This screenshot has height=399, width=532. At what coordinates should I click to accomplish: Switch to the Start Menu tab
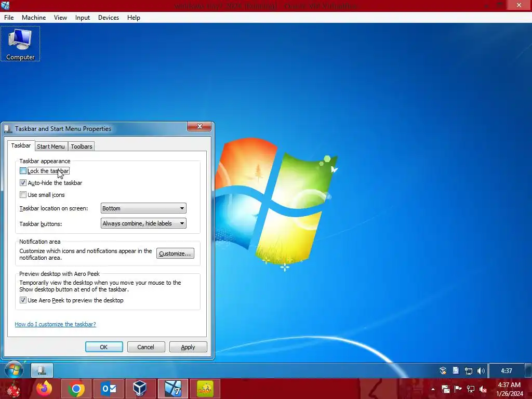(50, 147)
